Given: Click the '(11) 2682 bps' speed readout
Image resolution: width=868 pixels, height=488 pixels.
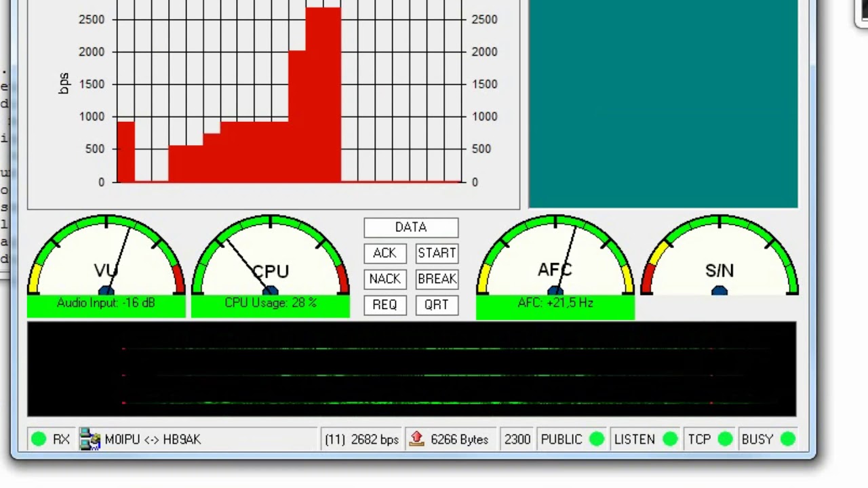Looking at the screenshot, I should tap(361, 439).
